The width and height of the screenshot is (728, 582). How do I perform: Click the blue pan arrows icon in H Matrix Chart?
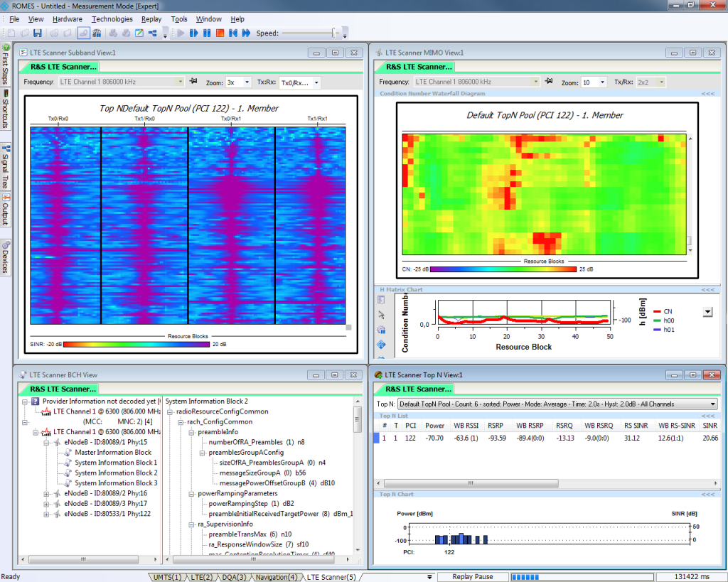pos(381,345)
